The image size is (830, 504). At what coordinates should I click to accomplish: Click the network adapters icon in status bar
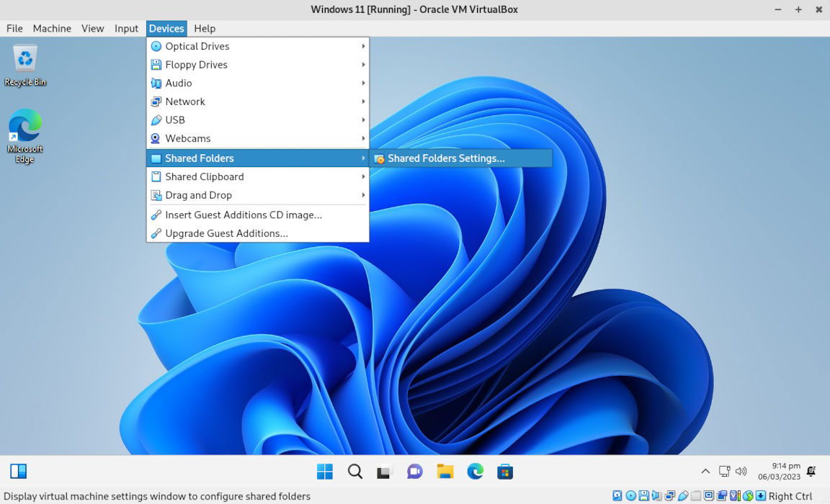(669, 496)
